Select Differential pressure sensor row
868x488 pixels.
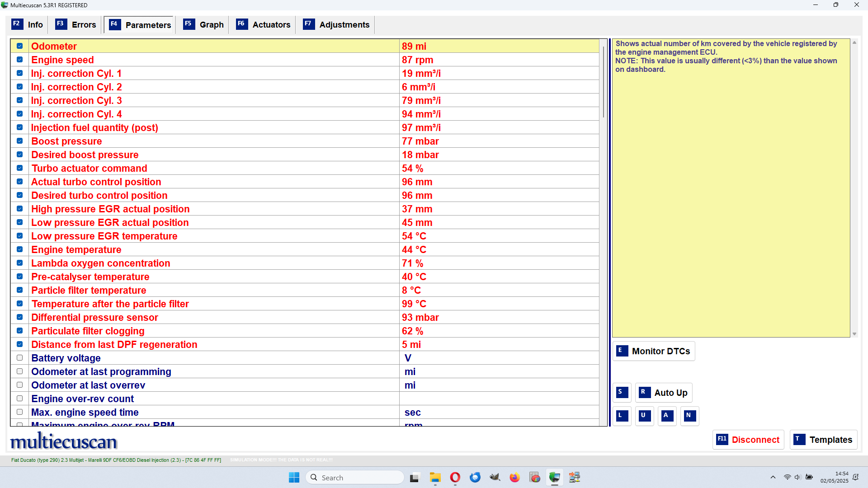(305, 317)
